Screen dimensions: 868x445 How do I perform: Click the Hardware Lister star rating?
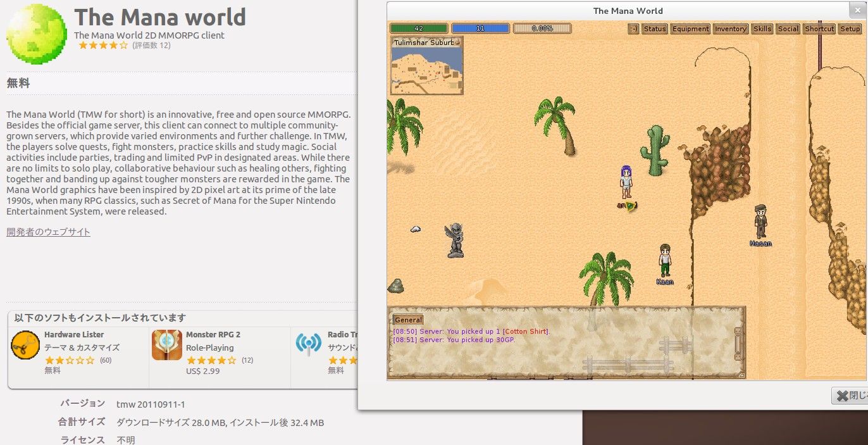(x=70, y=360)
